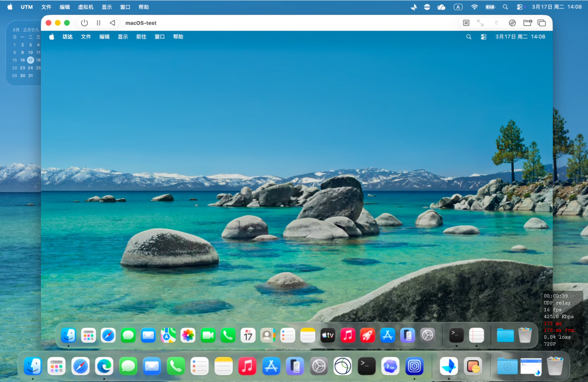This screenshot has width=588, height=382.
Task: Select date 17 in the calendar widget
Action: point(30,60)
